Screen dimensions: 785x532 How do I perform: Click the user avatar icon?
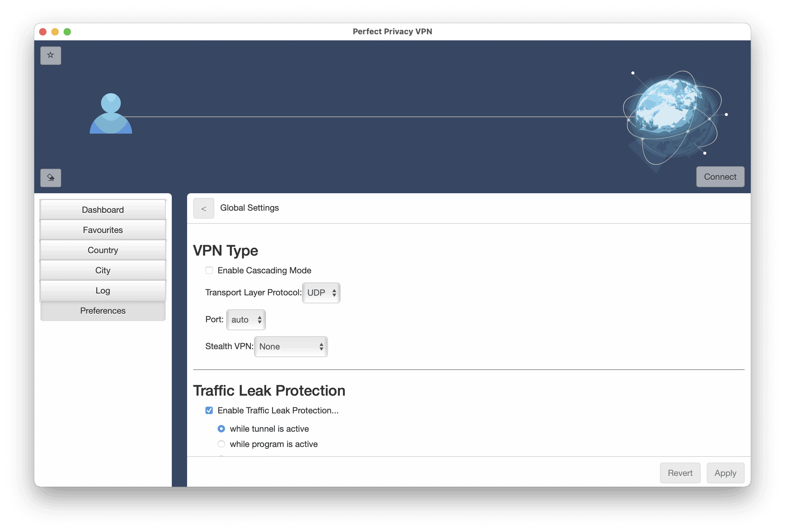click(111, 113)
